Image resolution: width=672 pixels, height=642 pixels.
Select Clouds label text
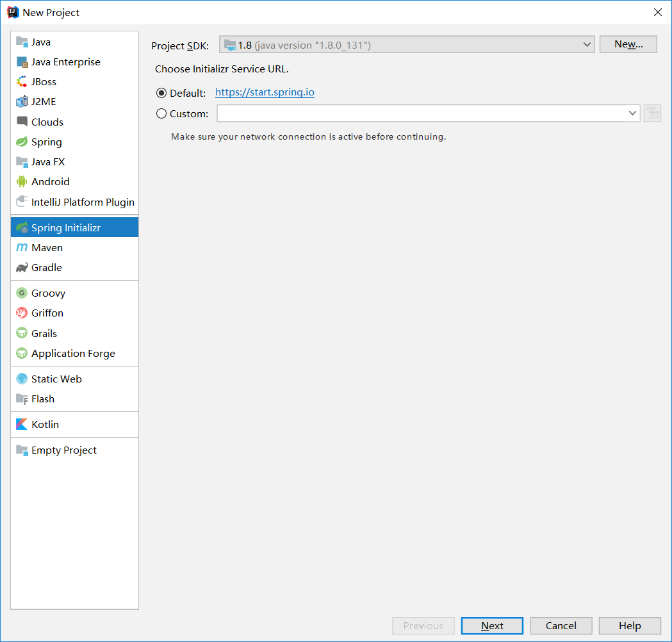47,122
